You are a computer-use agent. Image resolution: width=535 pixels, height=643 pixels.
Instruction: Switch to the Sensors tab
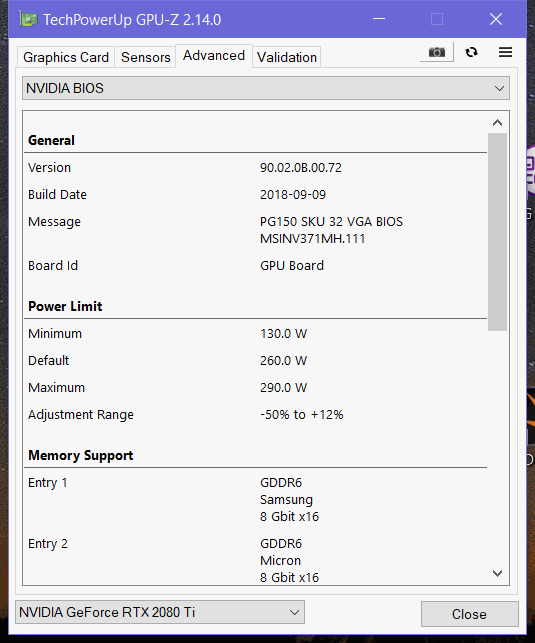[x=146, y=57]
